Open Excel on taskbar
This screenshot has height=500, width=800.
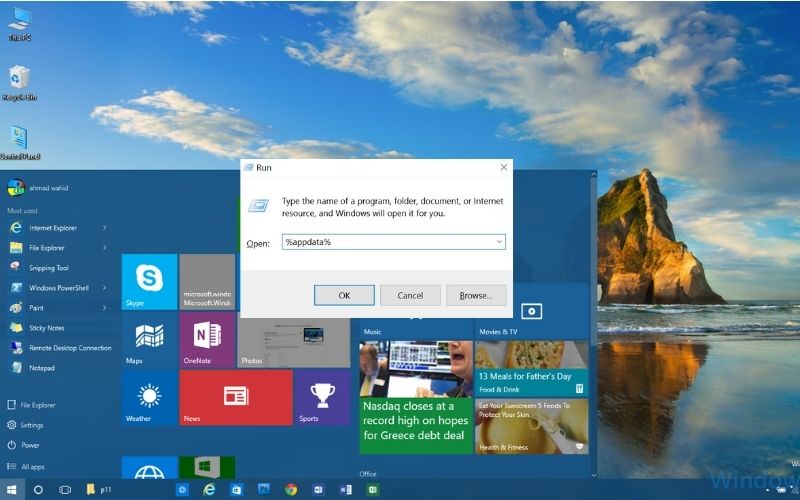click(x=373, y=490)
